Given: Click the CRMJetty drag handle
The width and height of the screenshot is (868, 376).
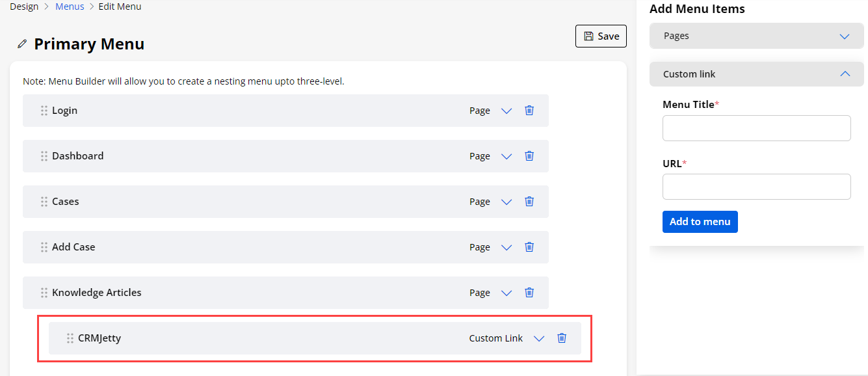Looking at the screenshot, I should pyautogui.click(x=70, y=338).
